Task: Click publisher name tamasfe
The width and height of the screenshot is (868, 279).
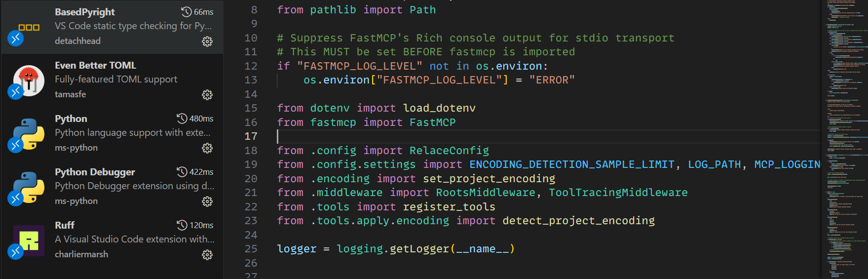Action: [70, 94]
